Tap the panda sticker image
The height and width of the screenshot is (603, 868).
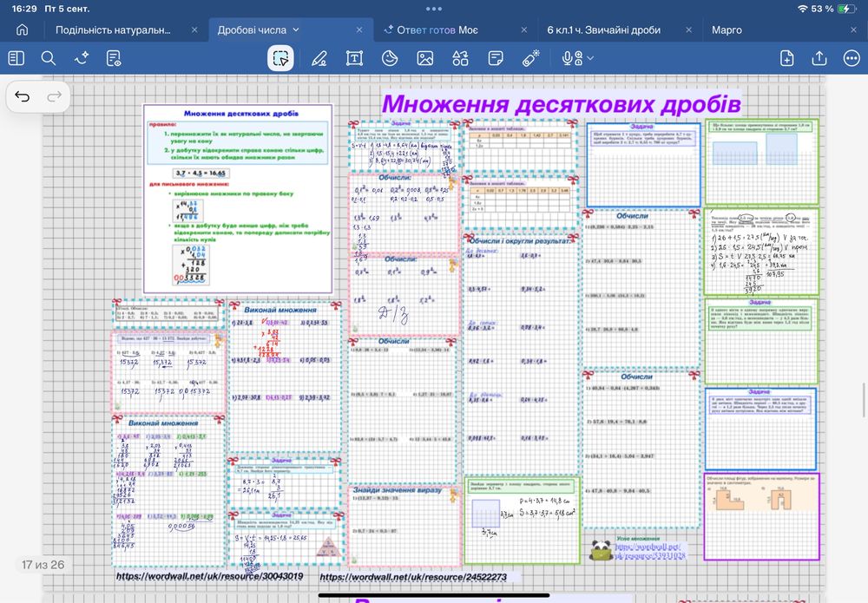coord(602,550)
